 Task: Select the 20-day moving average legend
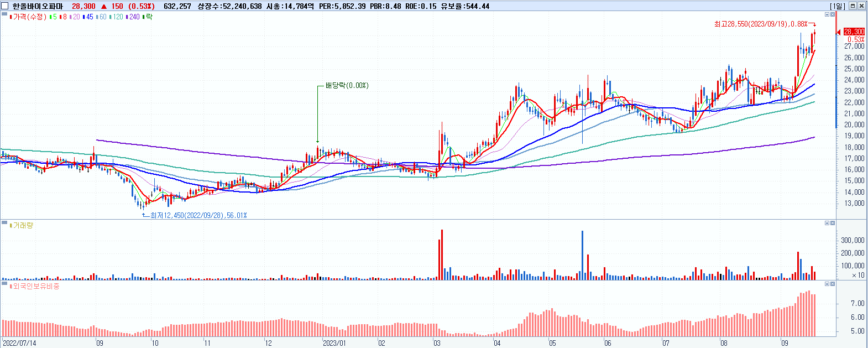pyautogui.click(x=75, y=17)
